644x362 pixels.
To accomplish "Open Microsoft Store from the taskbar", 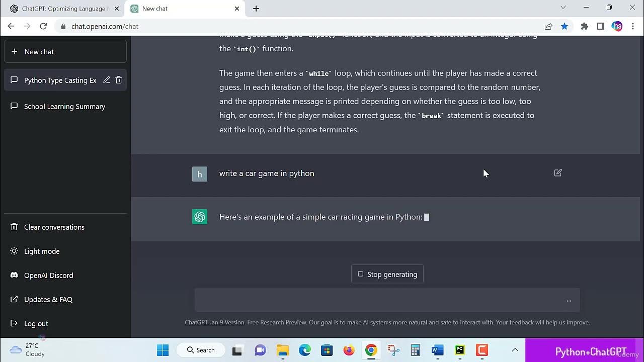I will [327, 350].
